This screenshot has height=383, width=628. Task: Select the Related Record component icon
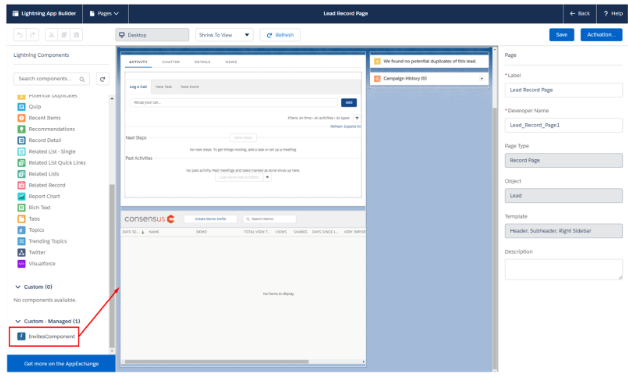tap(22, 185)
